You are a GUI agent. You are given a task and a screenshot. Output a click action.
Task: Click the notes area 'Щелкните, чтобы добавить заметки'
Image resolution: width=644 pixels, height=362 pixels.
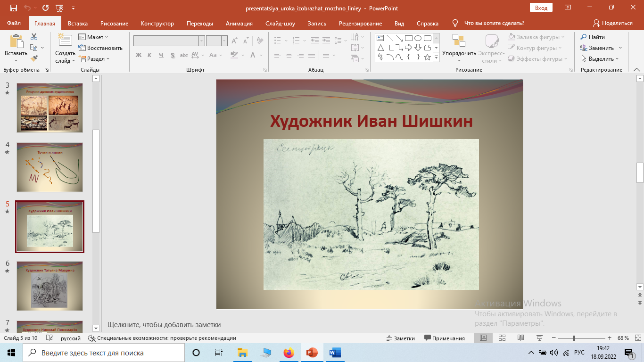click(x=164, y=325)
